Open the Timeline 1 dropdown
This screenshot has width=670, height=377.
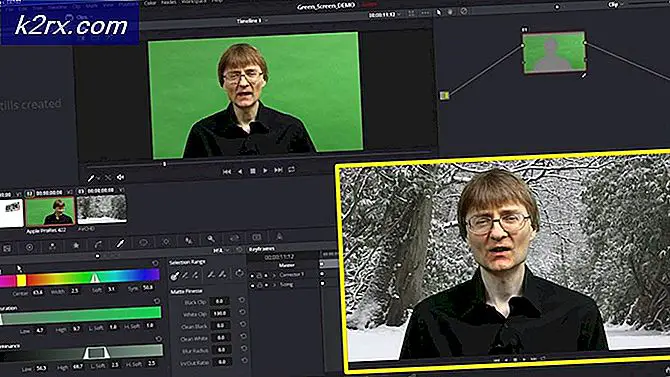pyautogui.click(x=253, y=21)
